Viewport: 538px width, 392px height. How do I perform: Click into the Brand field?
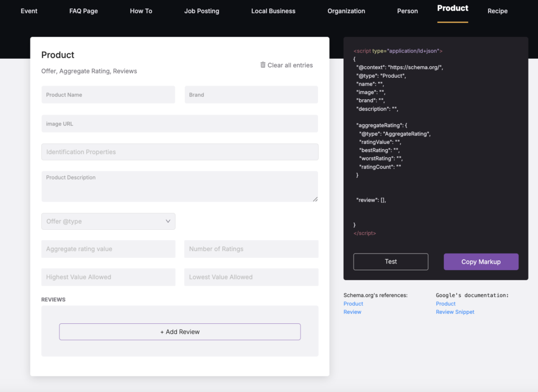coord(251,94)
